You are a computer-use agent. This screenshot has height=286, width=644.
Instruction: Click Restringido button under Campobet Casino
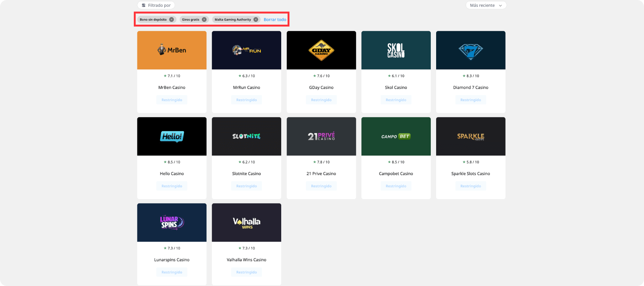[x=396, y=186]
